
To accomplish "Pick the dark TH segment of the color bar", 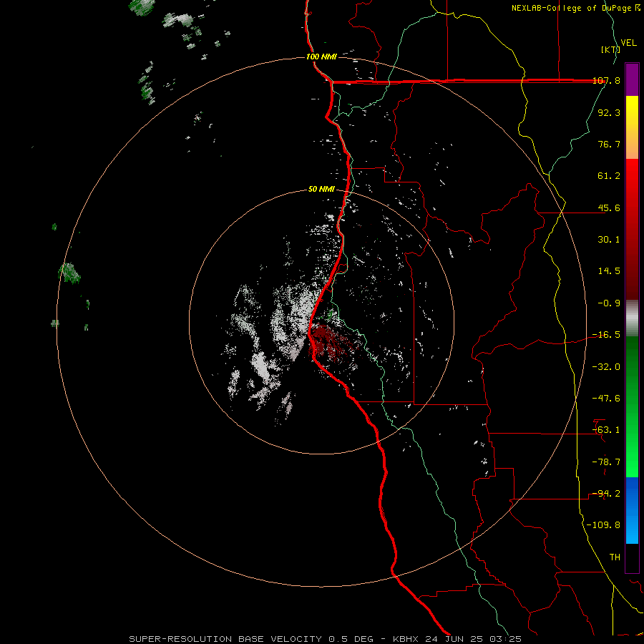I will (x=632, y=558).
